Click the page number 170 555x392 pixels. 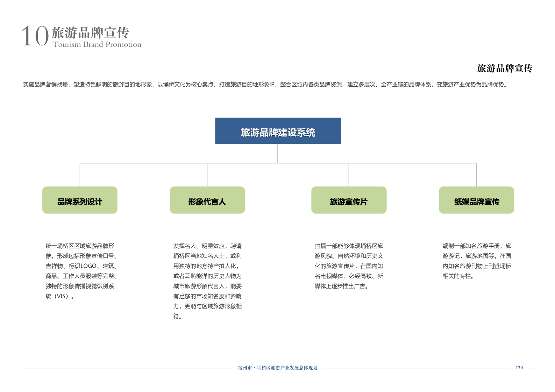[519, 368]
